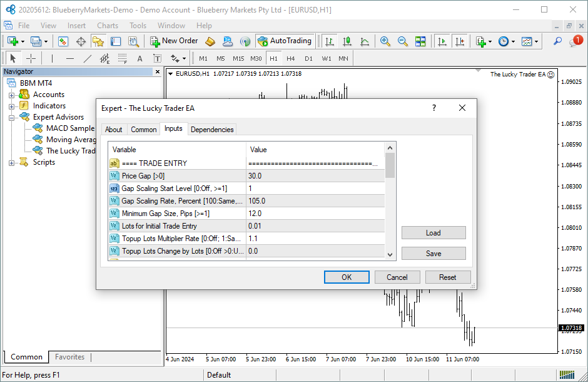Select the Trendline tool
Image resolution: width=588 pixels, height=382 pixels.
(87, 58)
